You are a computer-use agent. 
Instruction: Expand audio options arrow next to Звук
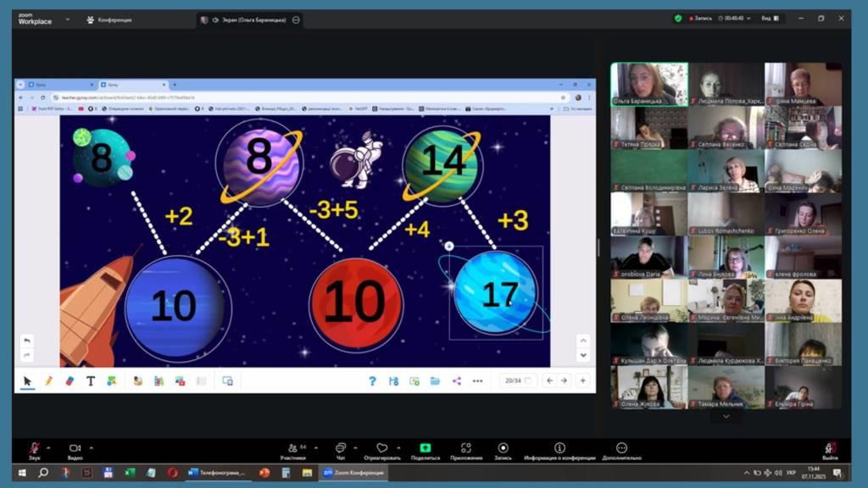[48, 446]
